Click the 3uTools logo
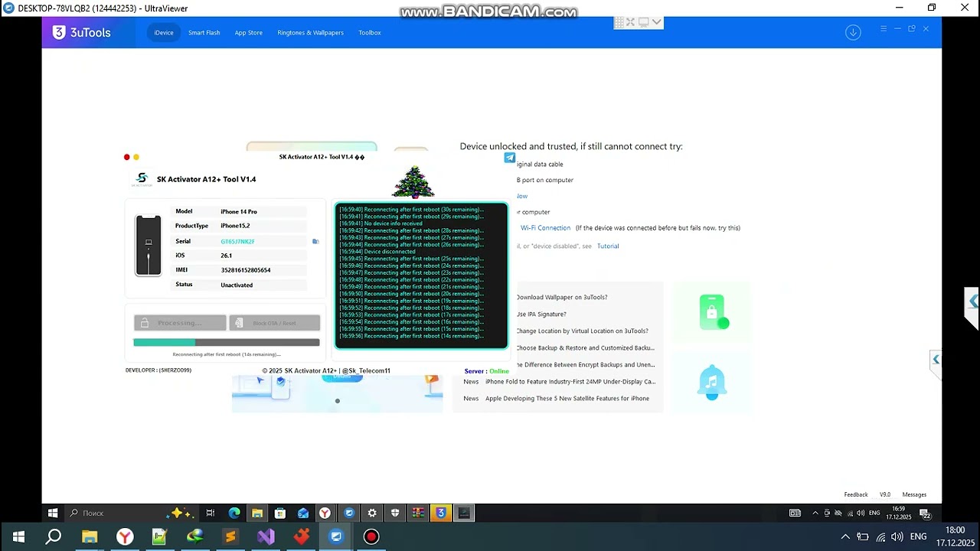The width and height of the screenshot is (980, 551). [x=81, y=32]
